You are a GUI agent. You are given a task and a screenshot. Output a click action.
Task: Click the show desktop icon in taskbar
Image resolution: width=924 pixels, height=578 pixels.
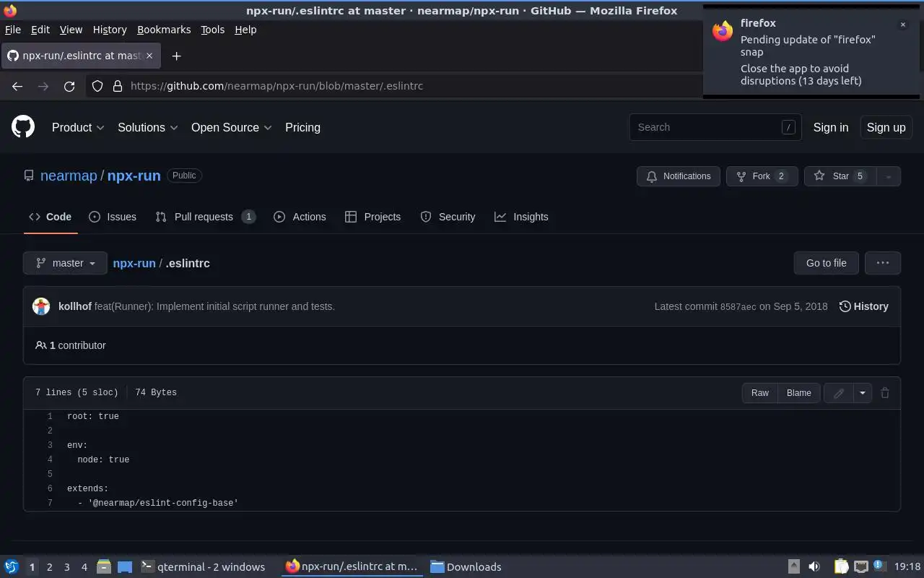(x=125, y=566)
